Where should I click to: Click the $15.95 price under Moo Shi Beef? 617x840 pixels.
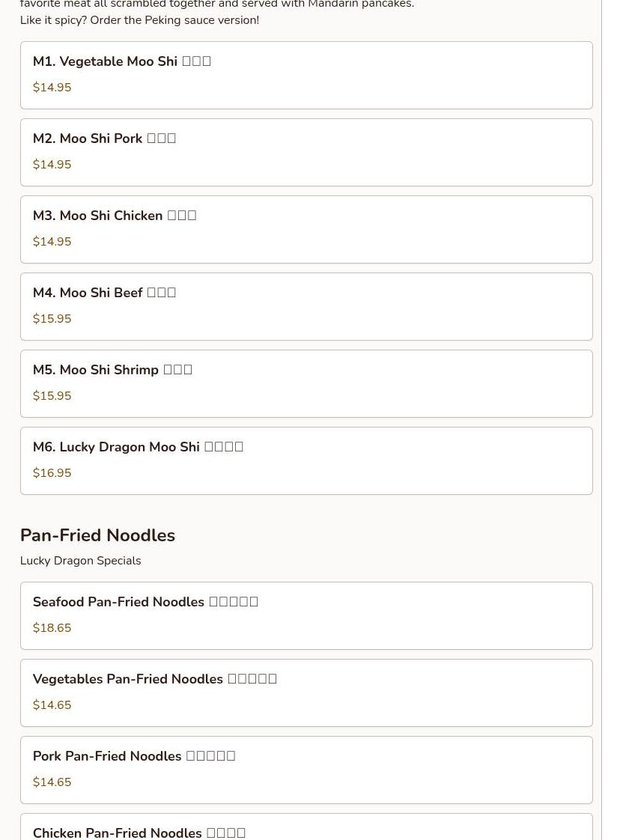click(x=52, y=319)
